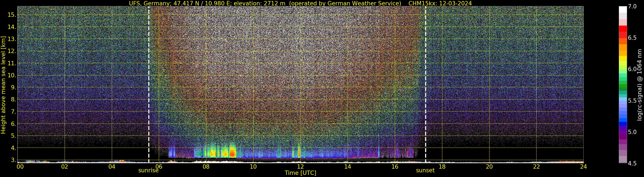Viewport: 644px width, 177px height.
Task: Click the 'Height above mean sea level [km]' axis label
Action: point(3,85)
